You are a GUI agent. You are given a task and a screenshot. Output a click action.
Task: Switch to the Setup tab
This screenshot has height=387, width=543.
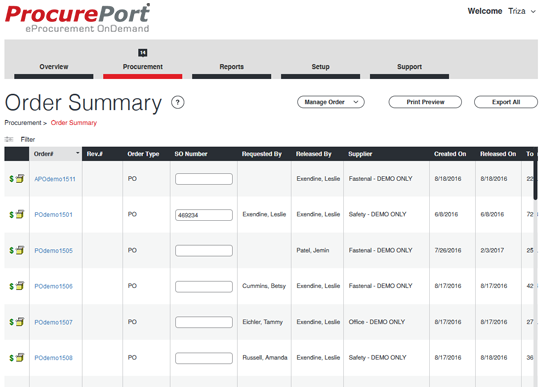(320, 67)
